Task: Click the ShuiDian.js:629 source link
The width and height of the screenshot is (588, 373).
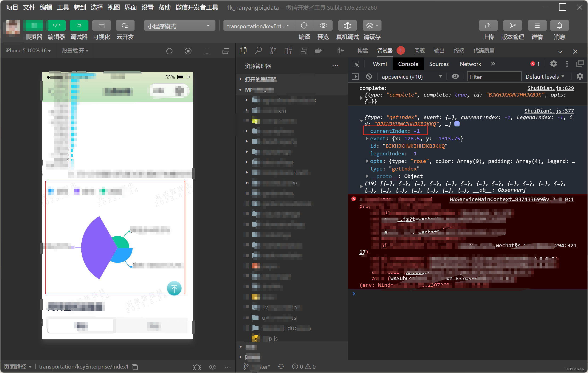Action: (x=550, y=88)
